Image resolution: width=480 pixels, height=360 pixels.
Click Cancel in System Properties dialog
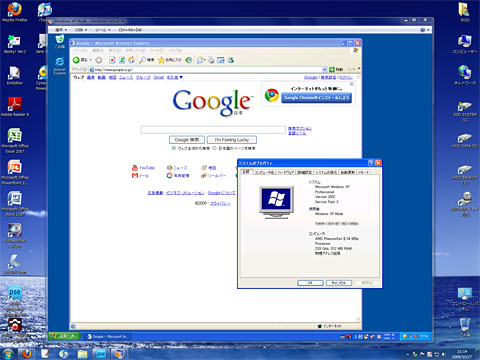coord(339,283)
